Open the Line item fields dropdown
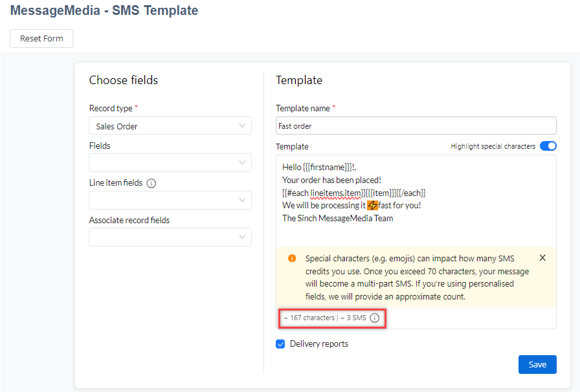 pos(170,200)
